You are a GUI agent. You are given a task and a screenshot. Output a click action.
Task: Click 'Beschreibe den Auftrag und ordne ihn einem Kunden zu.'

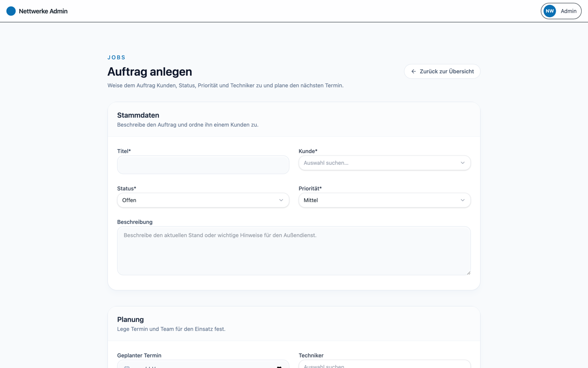(188, 125)
